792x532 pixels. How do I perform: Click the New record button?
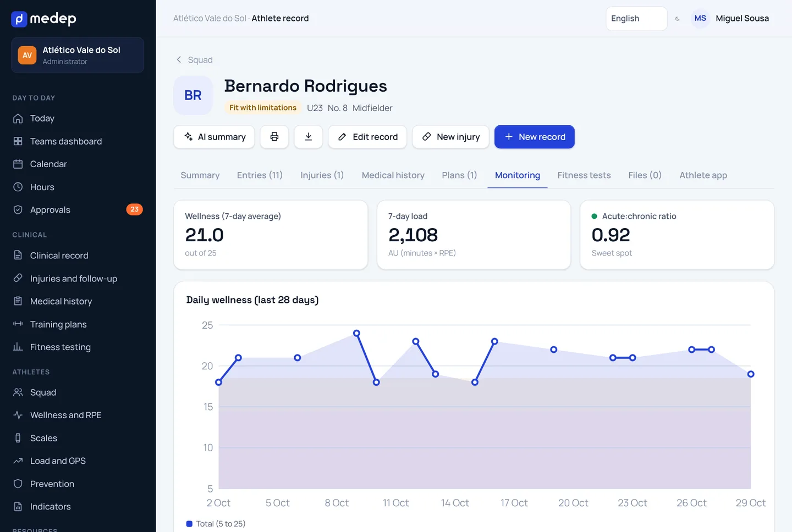(x=534, y=137)
